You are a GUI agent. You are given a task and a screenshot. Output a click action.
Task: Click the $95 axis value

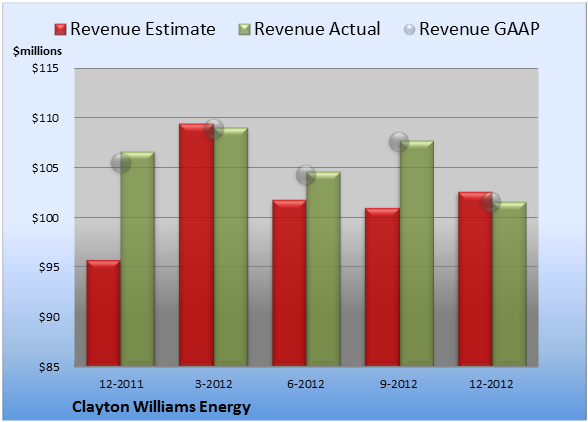click(x=49, y=267)
